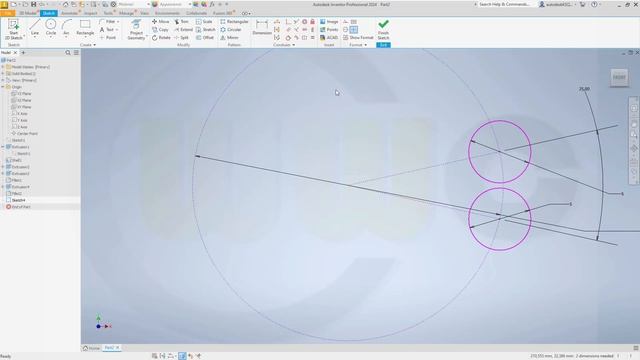Switch to the Collaborate tab
The width and height of the screenshot is (640, 360).
click(x=196, y=13)
